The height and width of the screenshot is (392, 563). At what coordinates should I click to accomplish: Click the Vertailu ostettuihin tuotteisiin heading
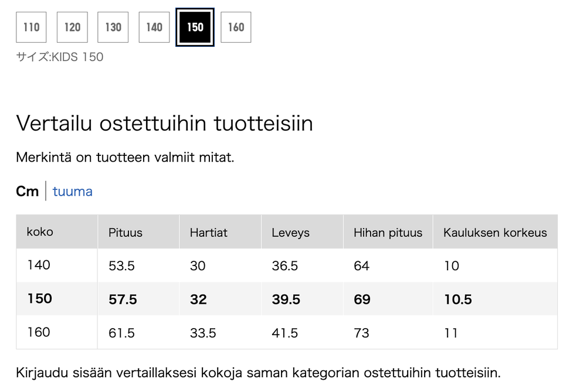164,123
